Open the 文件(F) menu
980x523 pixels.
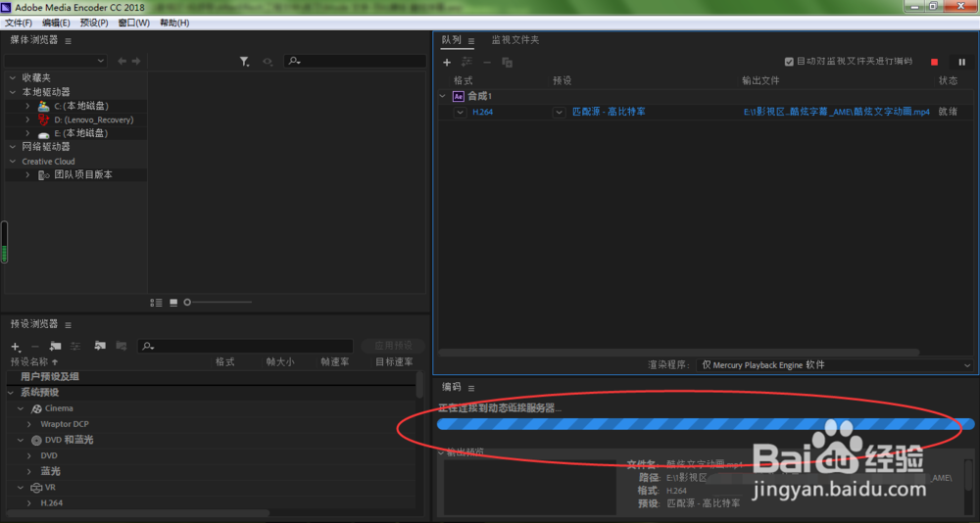tap(18, 24)
